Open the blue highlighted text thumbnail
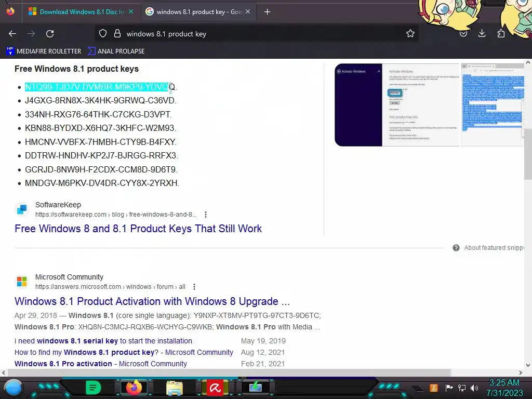This screenshot has width=532, height=399. click(x=493, y=105)
